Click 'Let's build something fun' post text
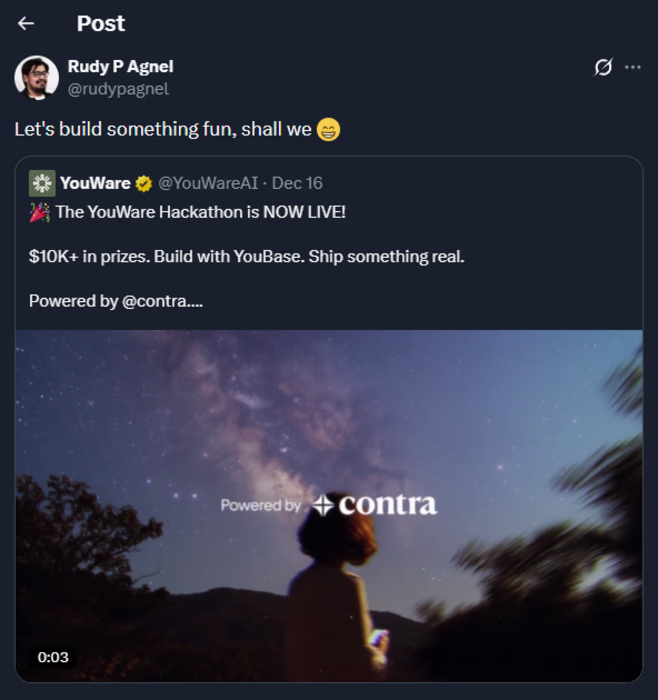The height and width of the screenshot is (700, 658). click(162, 130)
